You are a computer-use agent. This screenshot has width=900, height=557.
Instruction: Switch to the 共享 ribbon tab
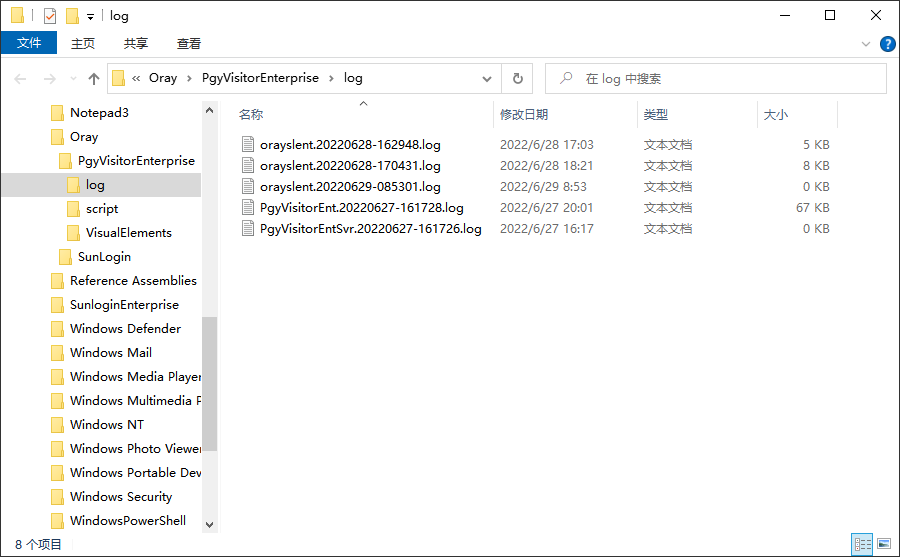[136, 43]
